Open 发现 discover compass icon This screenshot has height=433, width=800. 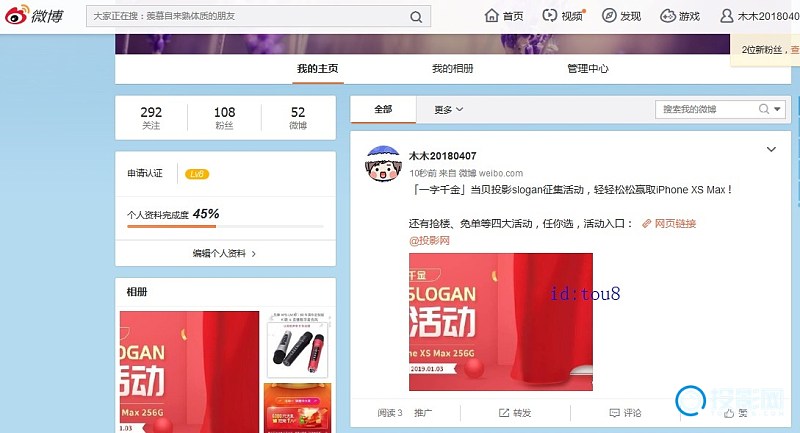(608, 16)
